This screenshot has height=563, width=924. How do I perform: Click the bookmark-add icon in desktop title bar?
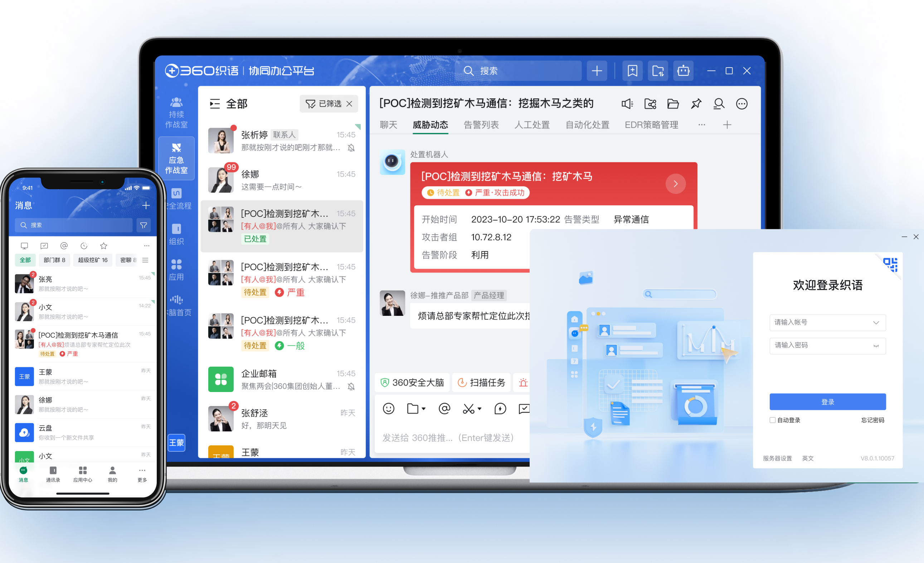tap(632, 71)
